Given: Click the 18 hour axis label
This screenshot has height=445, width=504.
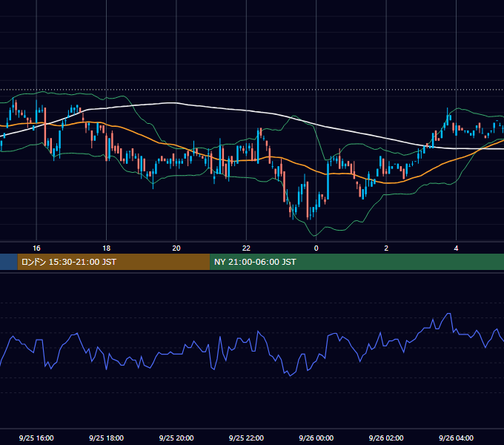Looking at the screenshot, I should pos(107,248).
